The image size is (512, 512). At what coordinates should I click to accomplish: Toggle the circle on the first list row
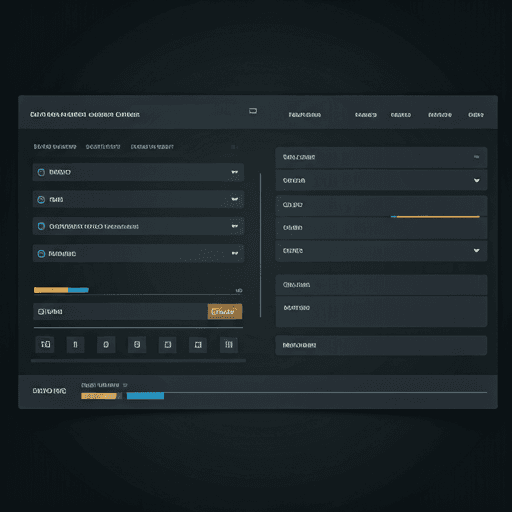pos(41,172)
